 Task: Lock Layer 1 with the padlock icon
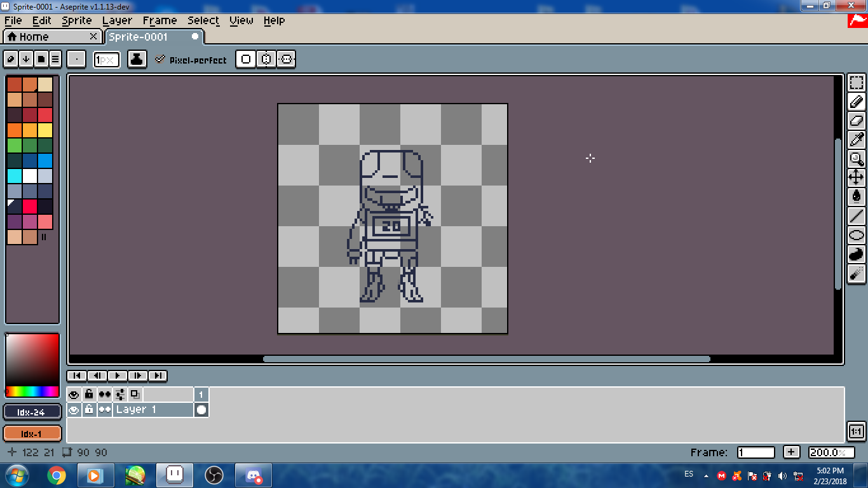pyautogui.click(x=90, y=410)
